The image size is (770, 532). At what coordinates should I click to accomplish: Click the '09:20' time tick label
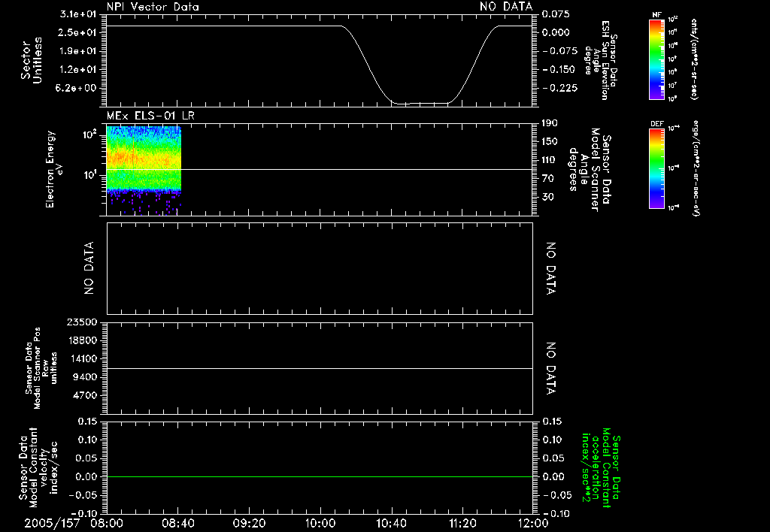tap(249, 523)
